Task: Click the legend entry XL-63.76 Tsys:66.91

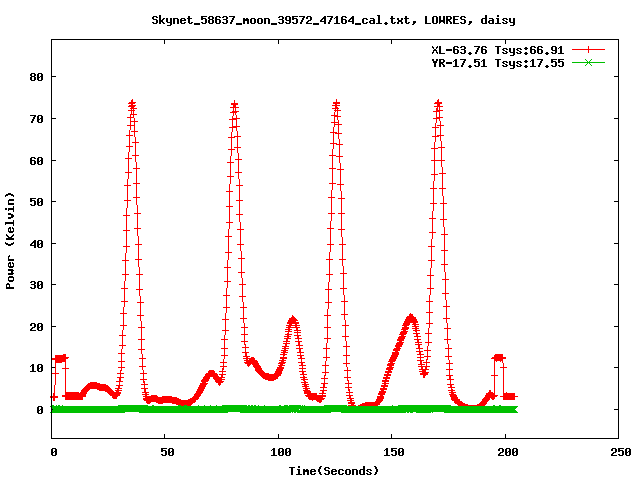Action: click(498, 50)
